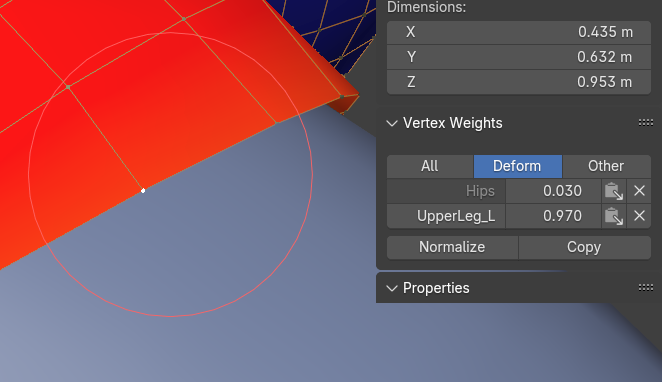662x382 pixels.
Task: Collapse the Vertex Weights panel
Action: [x=392, y=123]
